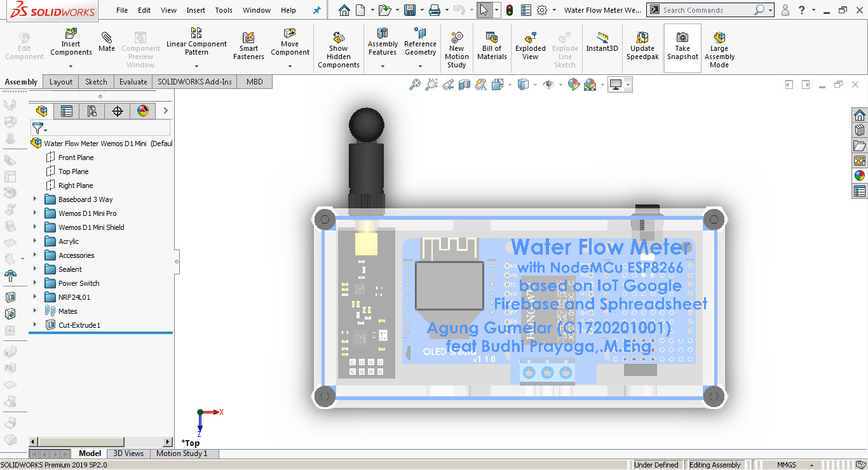Open Reference Geometry tool

[x=420, y=41]
